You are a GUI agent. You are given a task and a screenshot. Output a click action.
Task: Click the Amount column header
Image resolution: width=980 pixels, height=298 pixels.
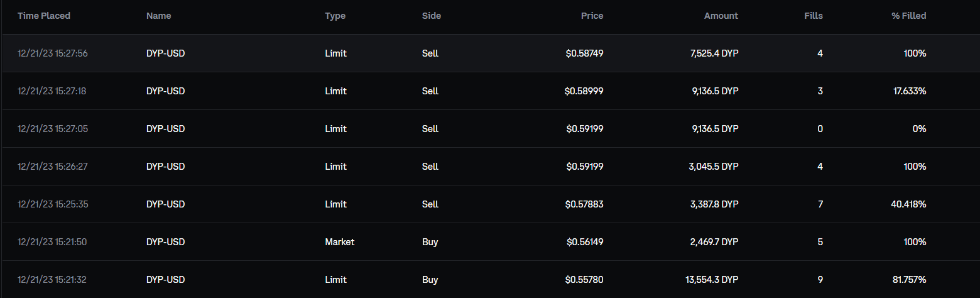721,16
